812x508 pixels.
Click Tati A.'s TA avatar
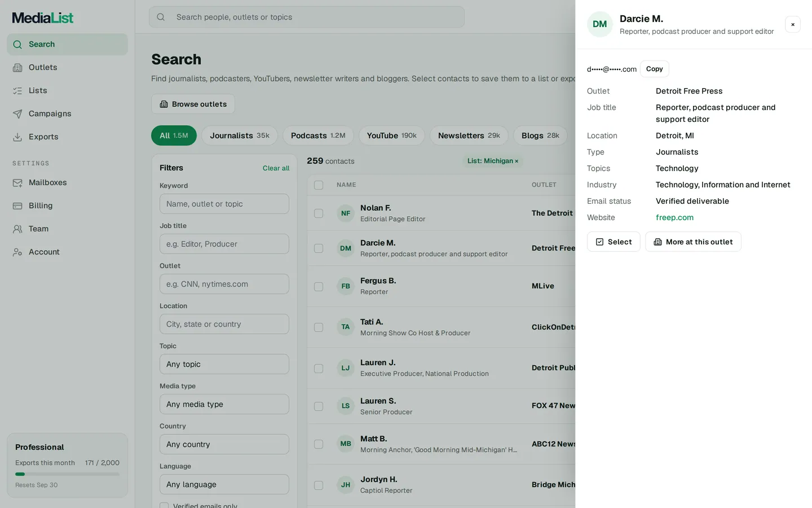click(346, 327)
